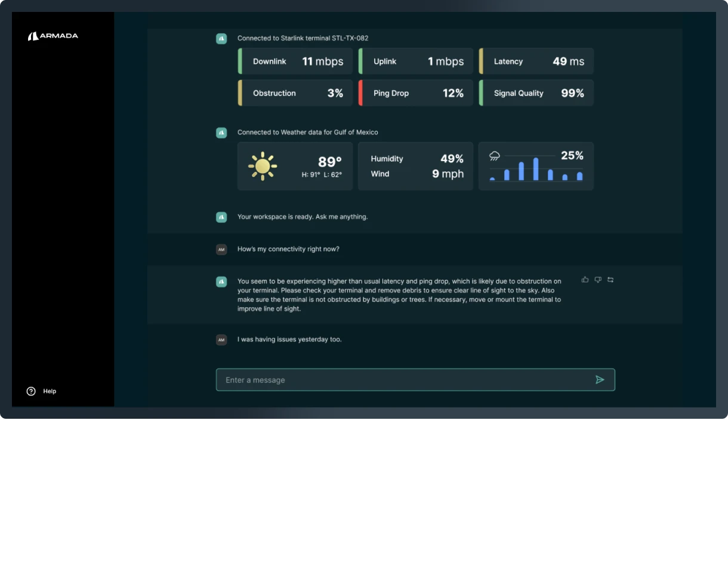Open the Downlink 11 mbps card
Viewport: 728px width, 587px height.
coord(295,61)
